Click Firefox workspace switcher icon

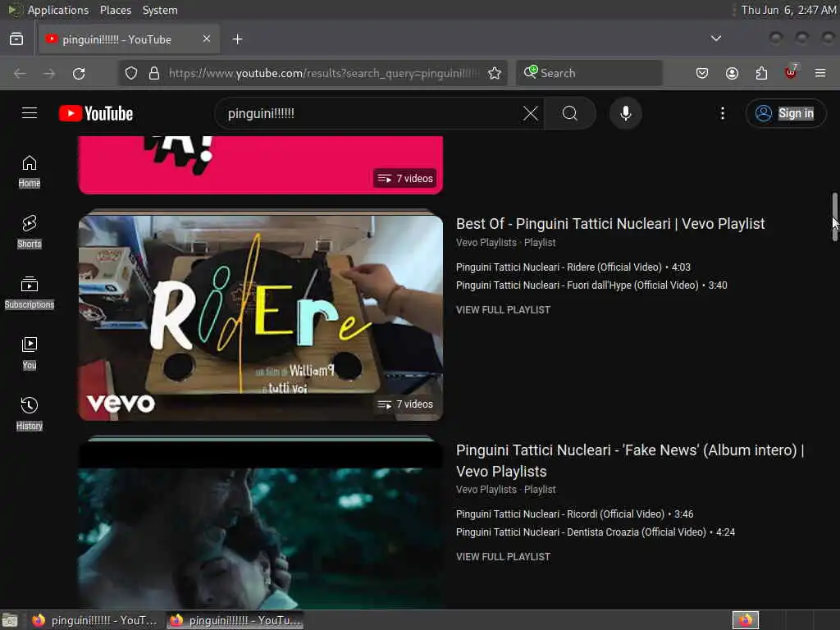pos(746,620)
